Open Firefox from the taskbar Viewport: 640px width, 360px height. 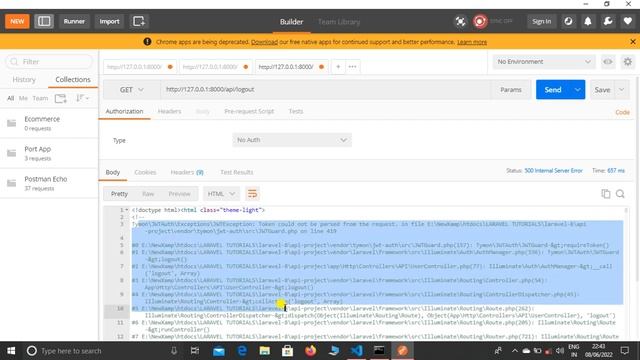311,350
